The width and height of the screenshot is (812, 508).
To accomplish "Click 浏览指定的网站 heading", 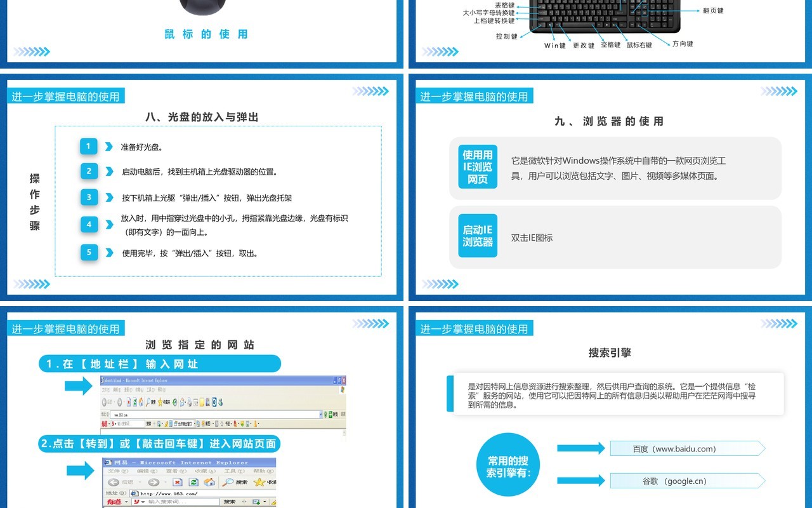I will pyautogui.click(x=200, y=345).
